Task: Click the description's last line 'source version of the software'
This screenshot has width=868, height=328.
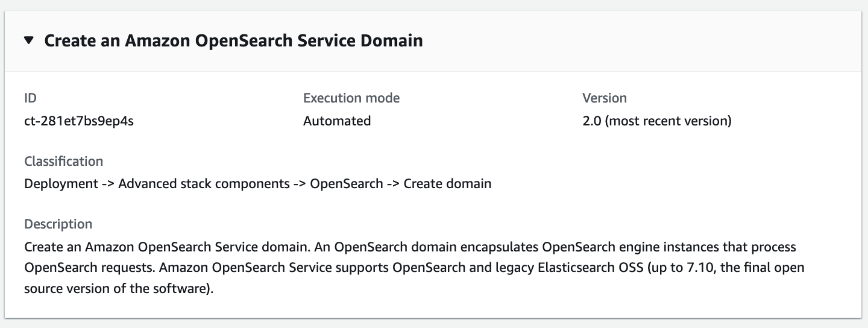Action: click(119, 288)
